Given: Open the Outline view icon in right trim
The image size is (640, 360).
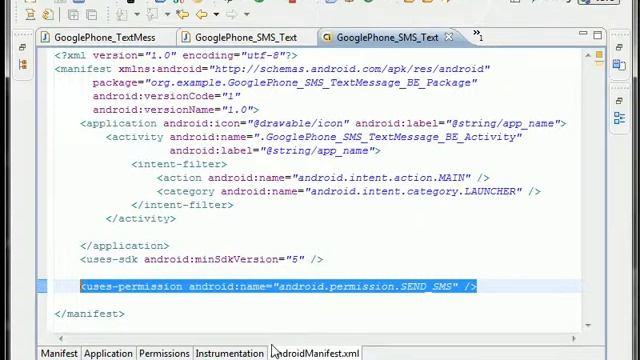Looking at the screenshot, I should (619, 118).
